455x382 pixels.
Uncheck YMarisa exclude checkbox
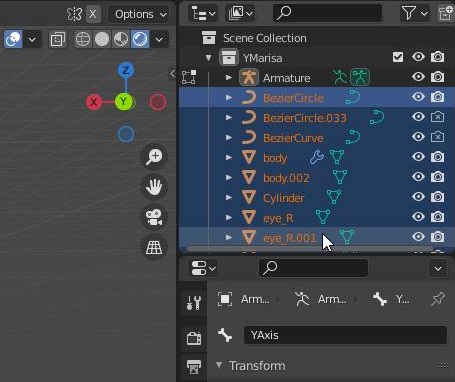[x=398, y=57]
